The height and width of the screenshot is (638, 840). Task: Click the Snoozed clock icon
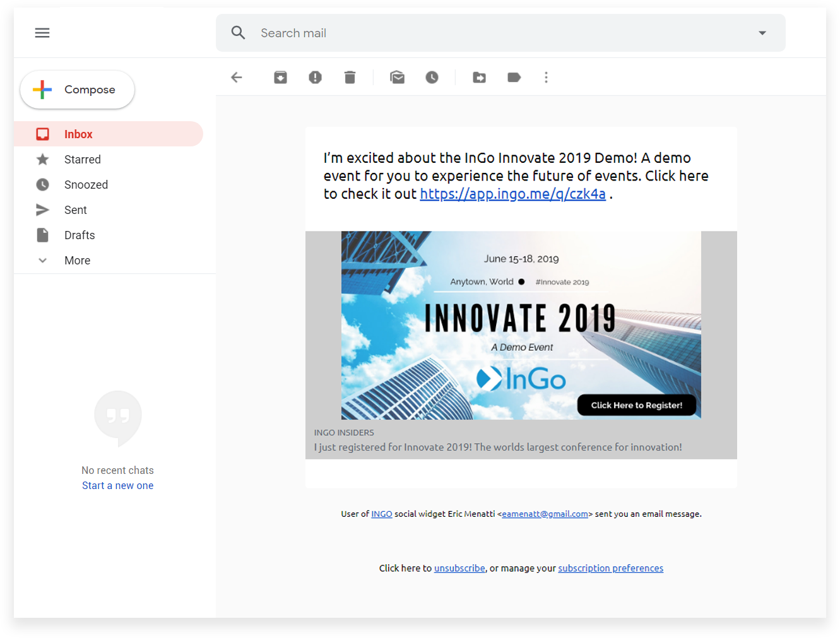pos(42,185)
